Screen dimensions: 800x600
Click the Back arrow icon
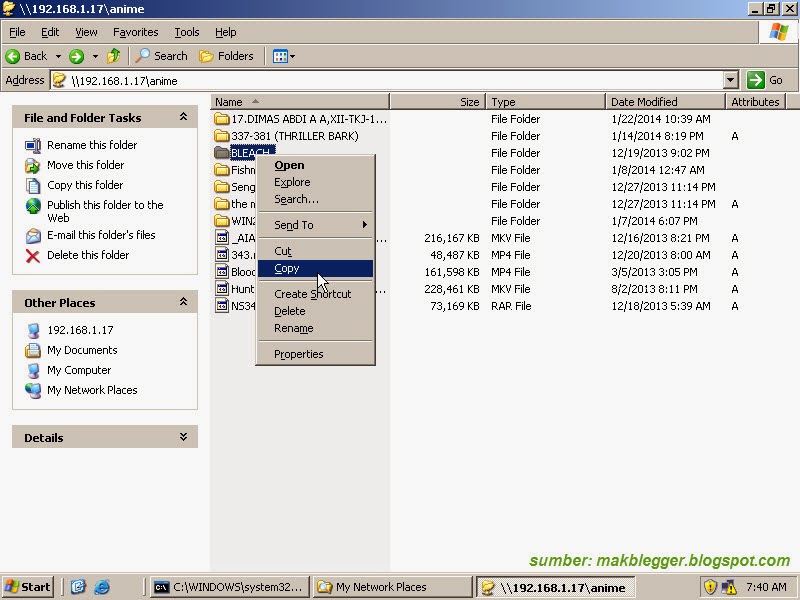point(13,56)
